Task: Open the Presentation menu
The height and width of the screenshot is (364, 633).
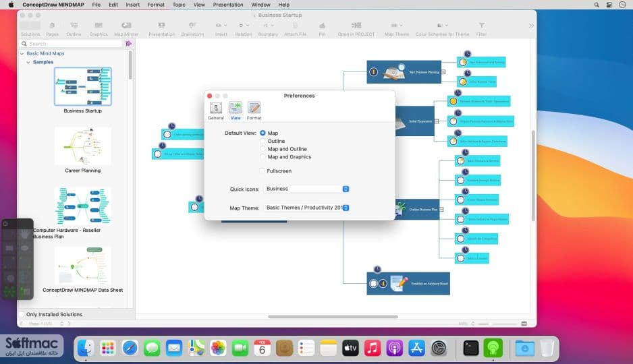Action: pyautogui.click(x=228, y=5)
